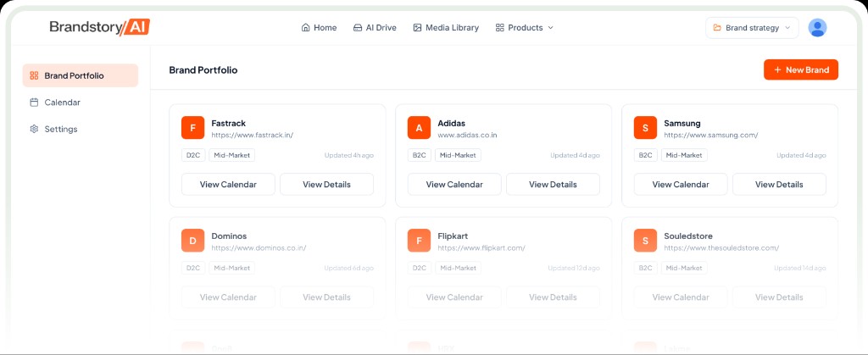The width and height of the screenshot is (868, 355).
Task: Open the Media Library menu item
Action: coord(446,28)
